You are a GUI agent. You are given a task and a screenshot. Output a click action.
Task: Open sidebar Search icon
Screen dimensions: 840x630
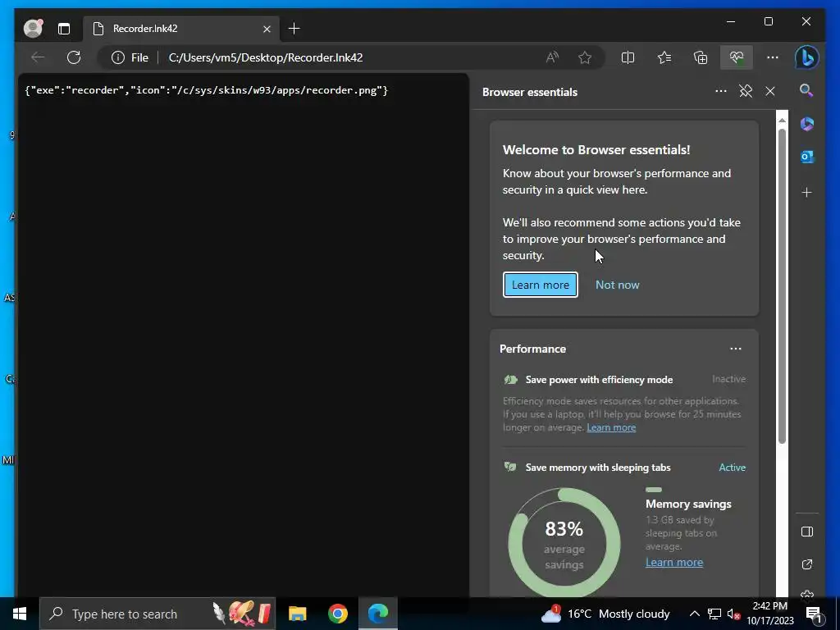tap(807, 90)
